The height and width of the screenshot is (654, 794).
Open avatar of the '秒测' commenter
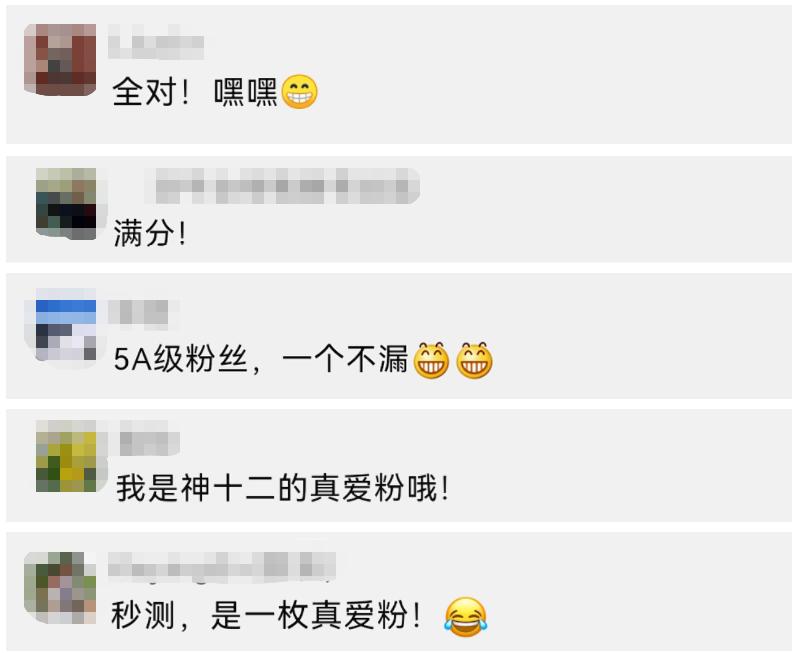60,588
